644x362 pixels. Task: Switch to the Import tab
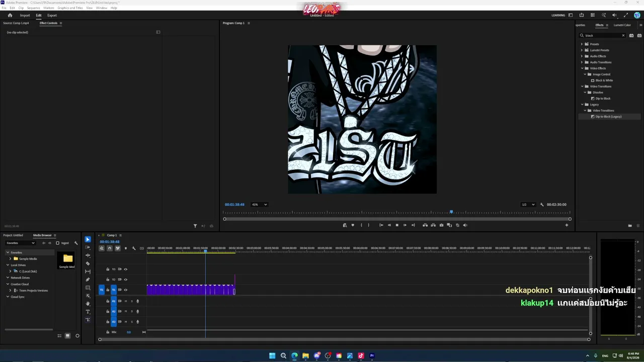(x=25, y=15)
